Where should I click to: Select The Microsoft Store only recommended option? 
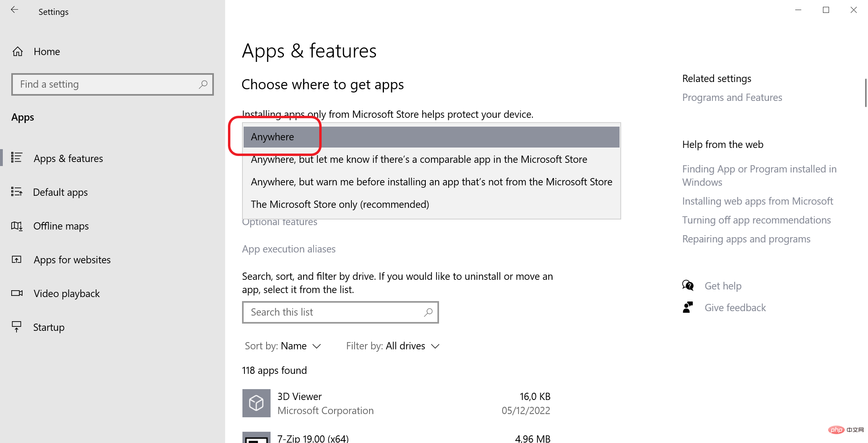[340, 204]
